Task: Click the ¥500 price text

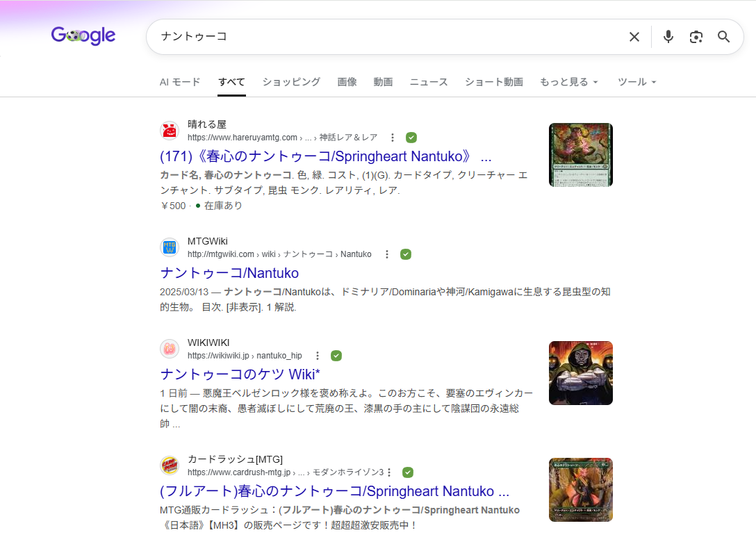Action: point(173,206)
